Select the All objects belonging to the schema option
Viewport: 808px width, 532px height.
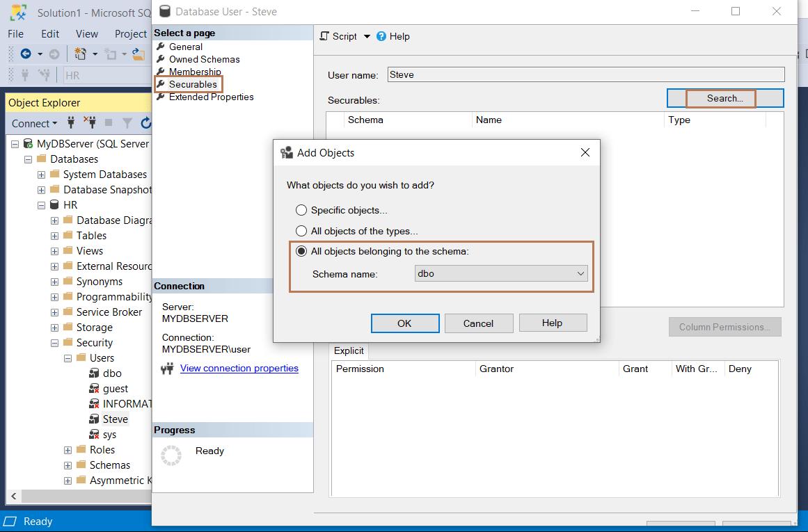point(301,250)
